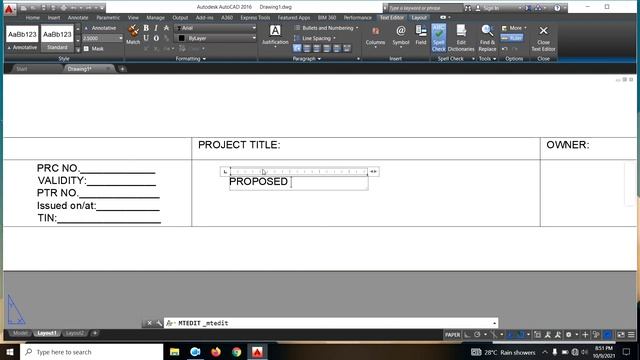Click the keyword search input field
The height and width of the screenshot is (360, 640).
coord(424,8)
